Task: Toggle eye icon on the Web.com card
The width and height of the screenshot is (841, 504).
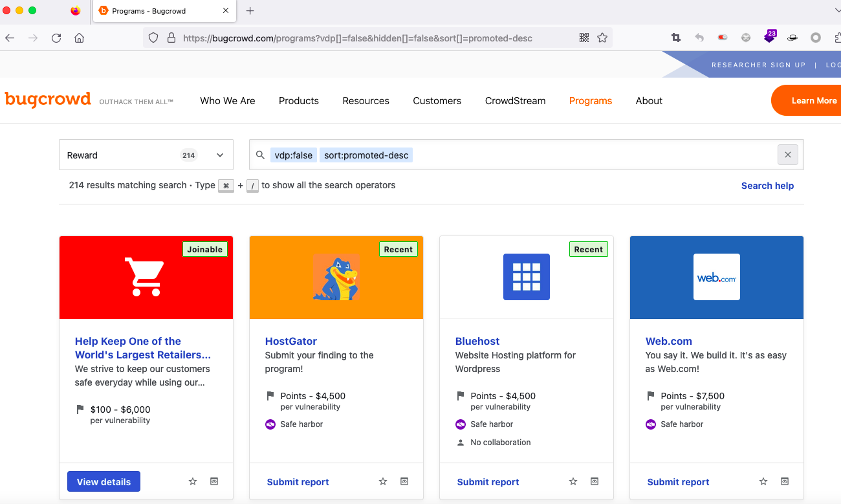Action: click(x=785, y=481)
